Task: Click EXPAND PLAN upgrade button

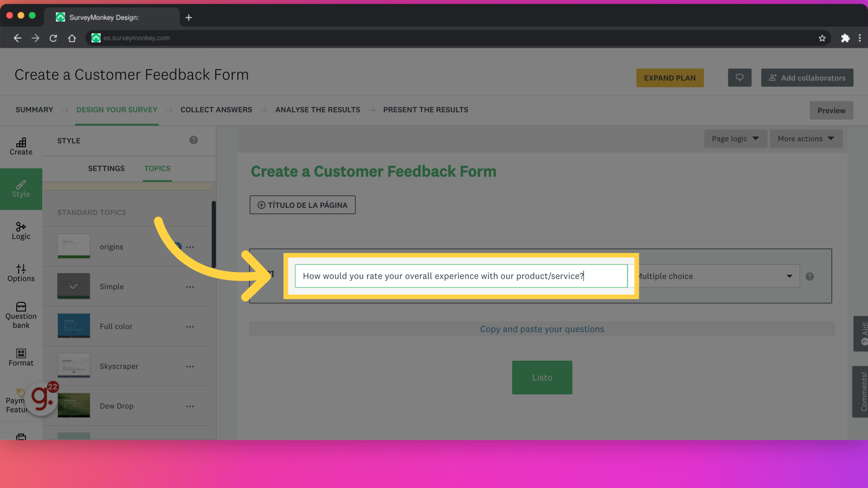Action: tap(670, 77)
